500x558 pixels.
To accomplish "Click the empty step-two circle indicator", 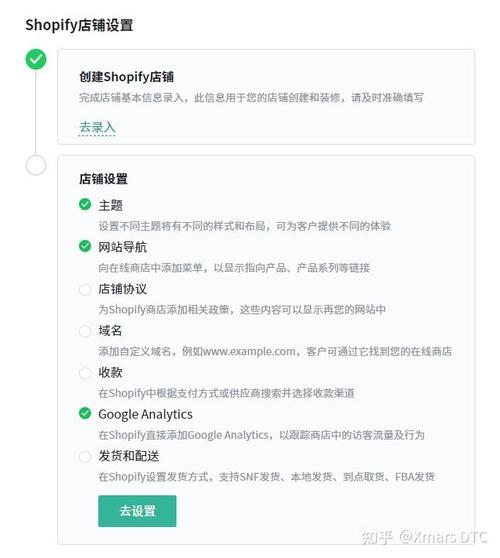I will pyautogui.click(x=36, y=165).
